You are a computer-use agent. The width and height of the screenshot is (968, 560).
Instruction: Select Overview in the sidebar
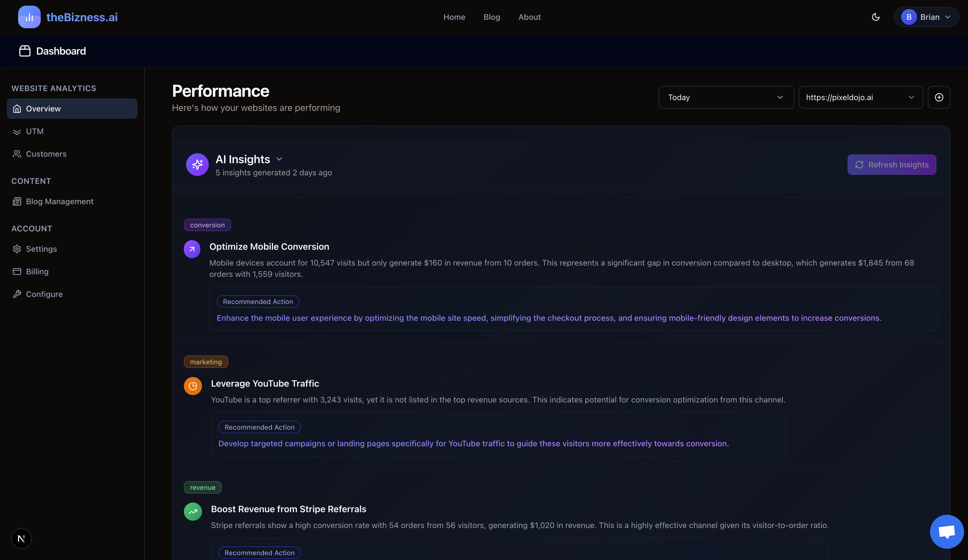(x=72, y=109)
